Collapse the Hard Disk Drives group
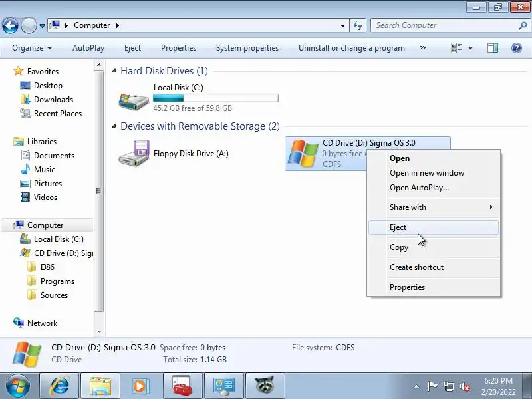The height and width of the screenshot is (399, 532). (x=114, y=71)
